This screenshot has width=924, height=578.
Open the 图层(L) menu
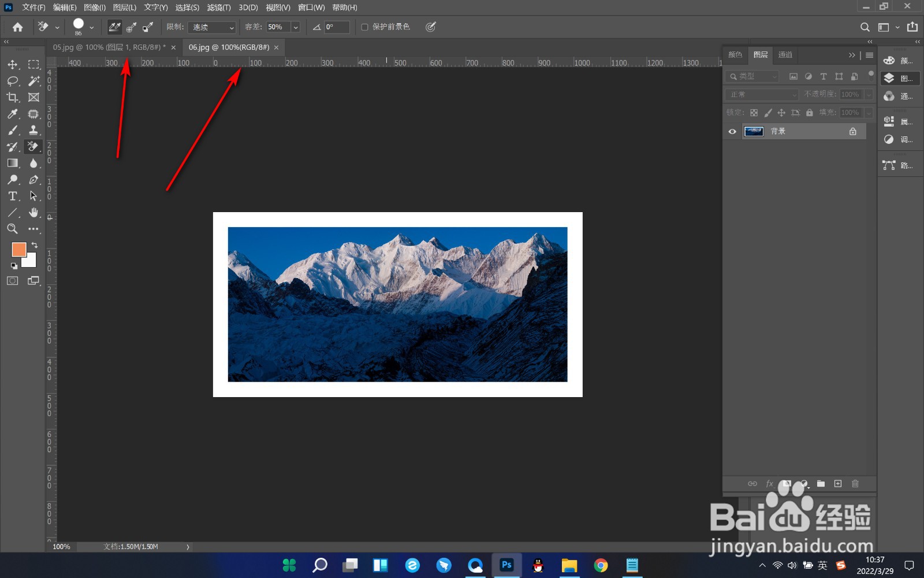pos(125,8)
